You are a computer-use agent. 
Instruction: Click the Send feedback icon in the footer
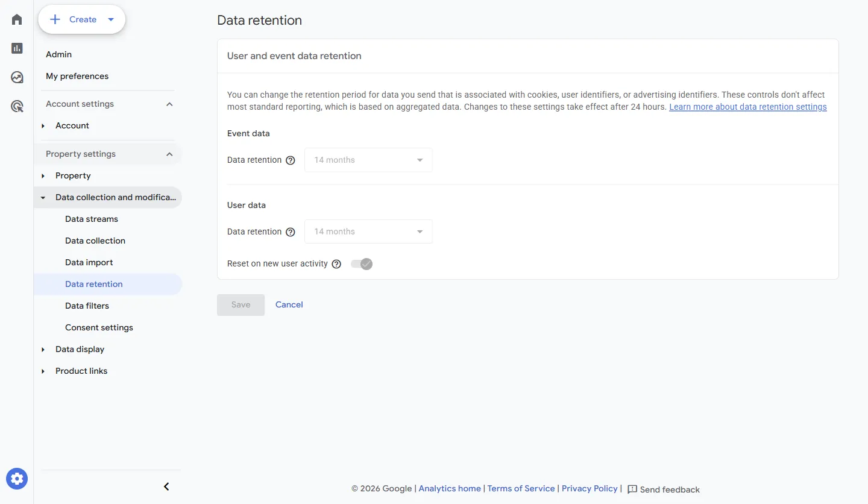pyautogui.click(x=632, y=489)
